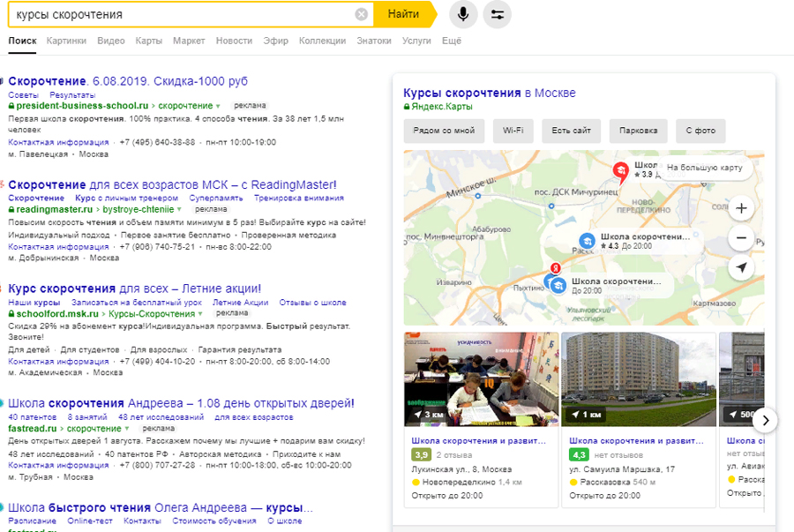Click the map geolocation arrow icon
This screenshot has width=794, height=532.
point(741,267)
